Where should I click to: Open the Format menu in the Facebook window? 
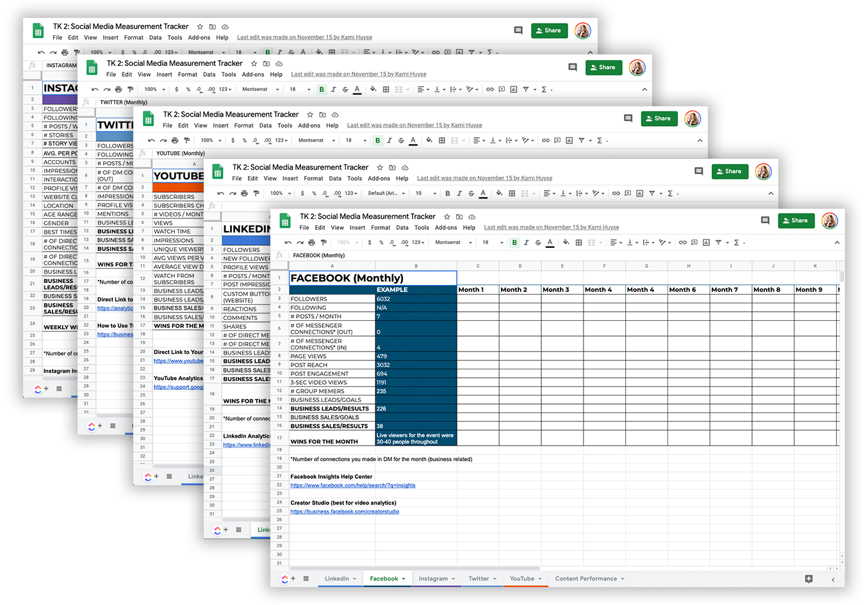pos(381,227)
